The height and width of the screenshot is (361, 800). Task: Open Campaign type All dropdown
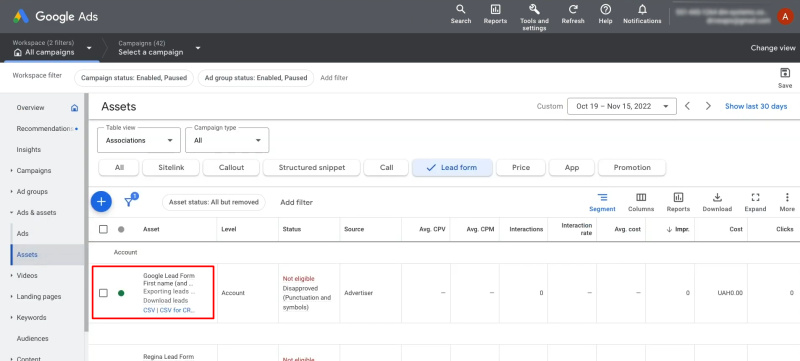point(227,140)
